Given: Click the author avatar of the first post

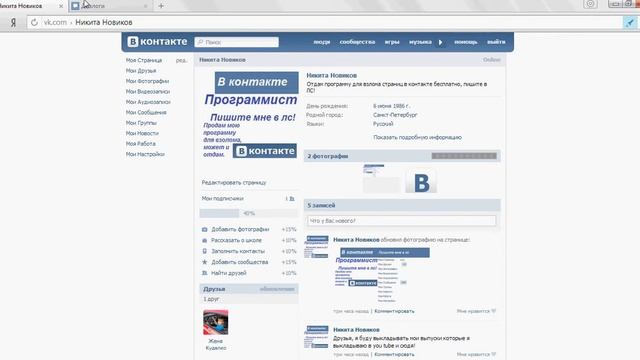Looking at the screenshot, I should [316, 247].
